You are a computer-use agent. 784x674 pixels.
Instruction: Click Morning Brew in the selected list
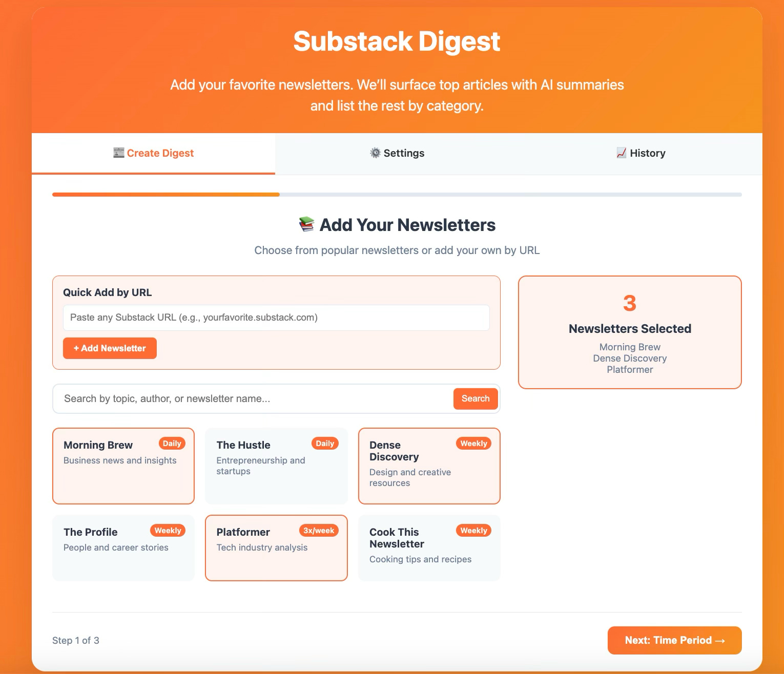630,347
